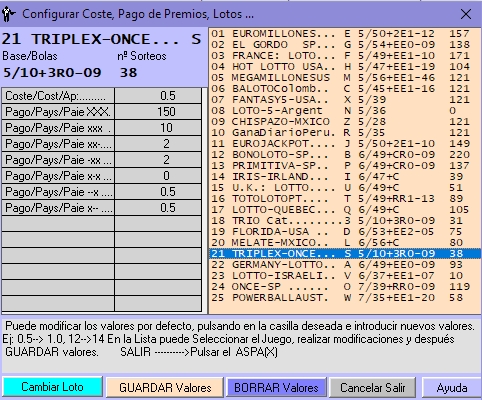
Task: Select 25 POWERBALLAUST lottery row
Action: 345,298
